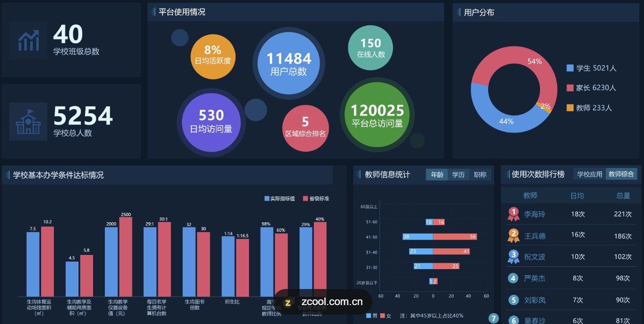Toggle 教师 233人 legend item
The image size is (644, 324).
click(x=589, y=108)
